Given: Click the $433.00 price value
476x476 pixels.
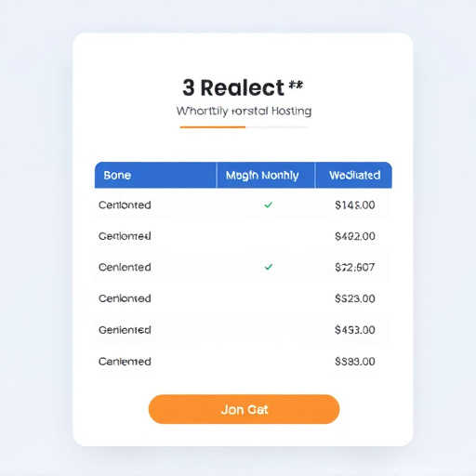Looking at the screenshot, I should point(355,330).
